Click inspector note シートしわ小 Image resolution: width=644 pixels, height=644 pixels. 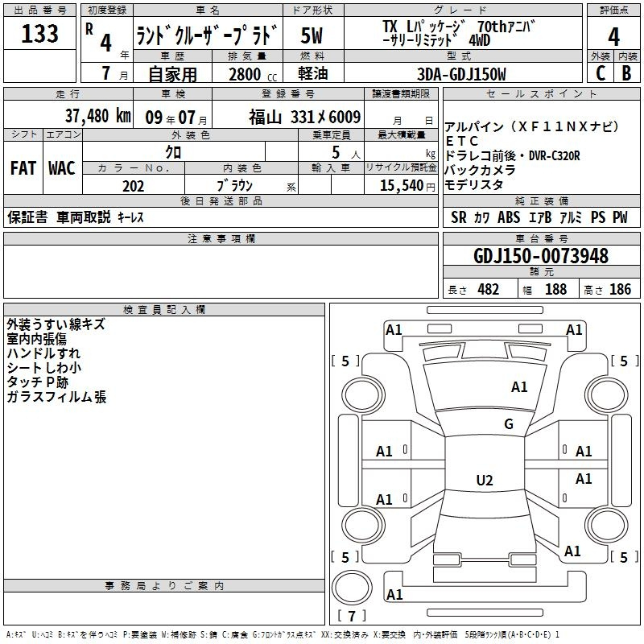[x=44, y=368]
